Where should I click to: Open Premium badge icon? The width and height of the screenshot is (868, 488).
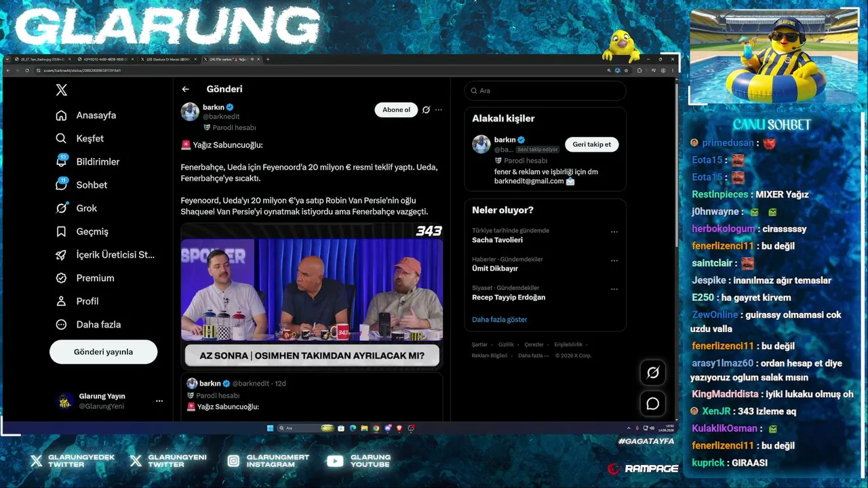pyautogui.click(x=62, y=278)
